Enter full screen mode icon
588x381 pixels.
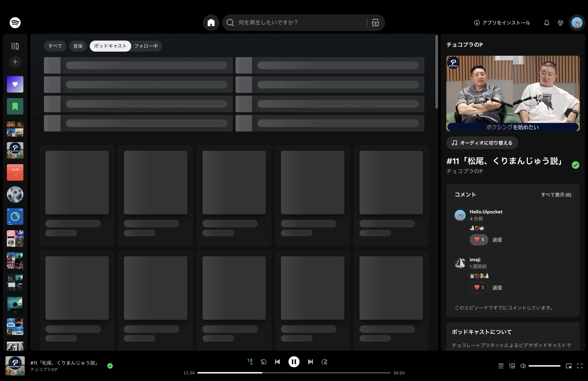tap(580, 366)
